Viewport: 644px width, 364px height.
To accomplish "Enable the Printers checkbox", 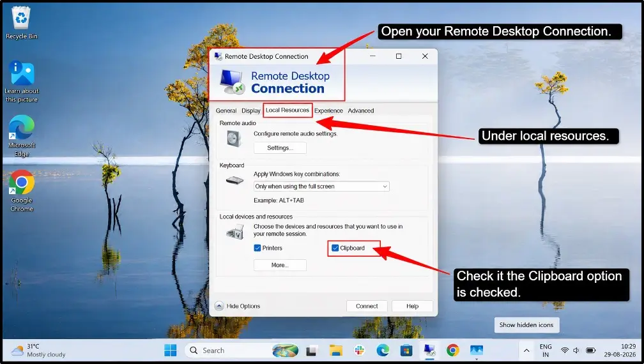I will (x=257, y=248).
